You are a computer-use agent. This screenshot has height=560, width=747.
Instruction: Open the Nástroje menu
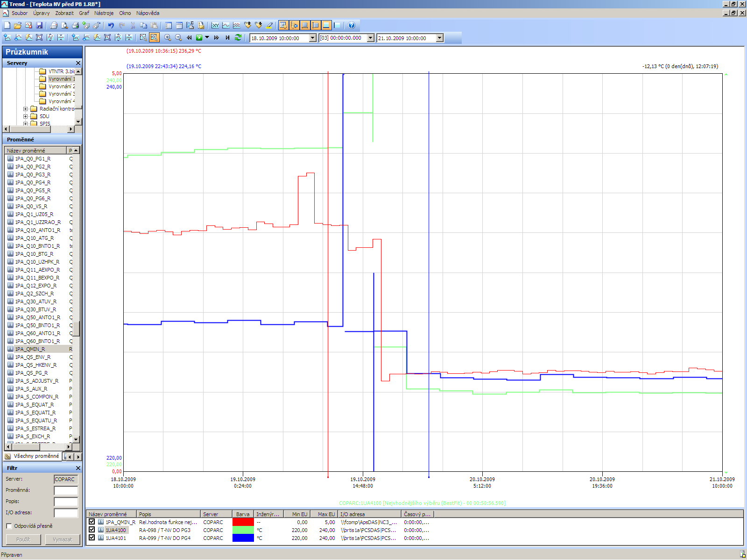coord(104,13)
